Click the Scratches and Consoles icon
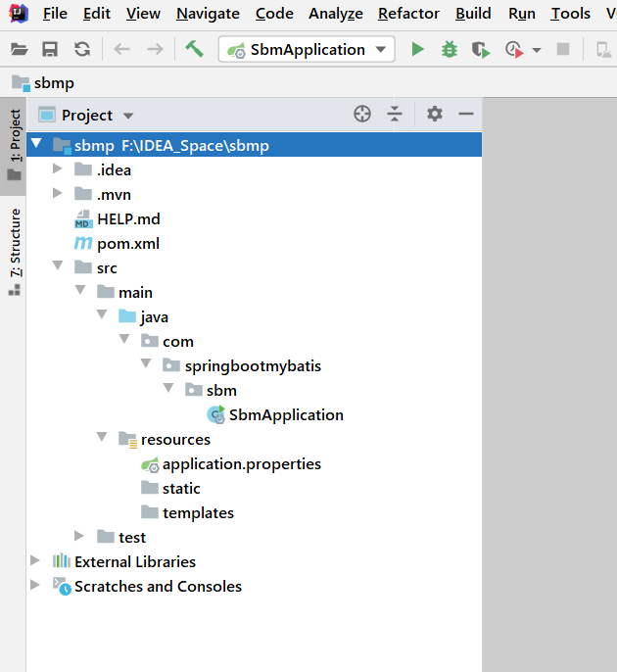This screenshot has height=672, width=617. point(62,586)
